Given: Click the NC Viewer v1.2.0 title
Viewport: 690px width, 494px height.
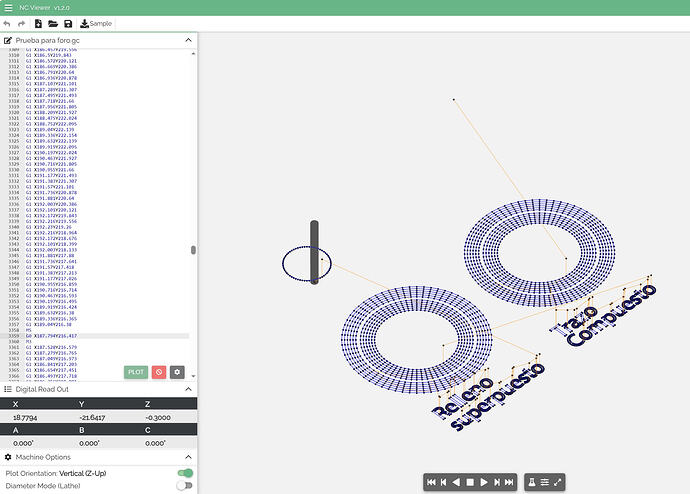Looking at the screenshot, I should (44, 7).
